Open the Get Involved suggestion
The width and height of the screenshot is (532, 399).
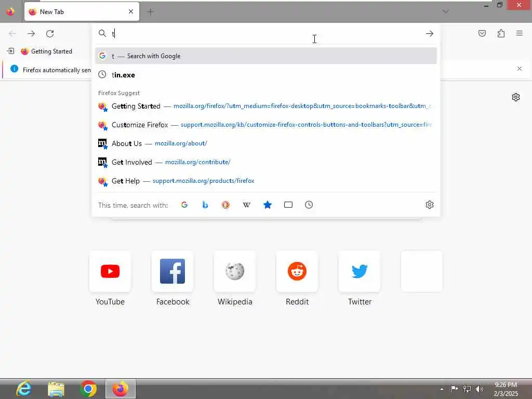click(x=266, y=162)
